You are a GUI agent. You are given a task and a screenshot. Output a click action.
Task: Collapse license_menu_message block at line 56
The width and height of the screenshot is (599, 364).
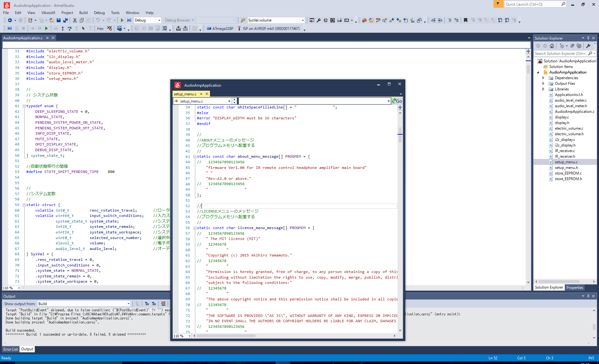195,228
